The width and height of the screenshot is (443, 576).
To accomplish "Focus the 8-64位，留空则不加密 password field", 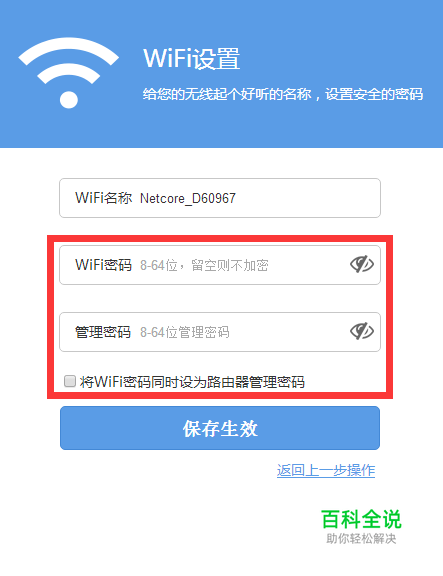I will (220, 265).
